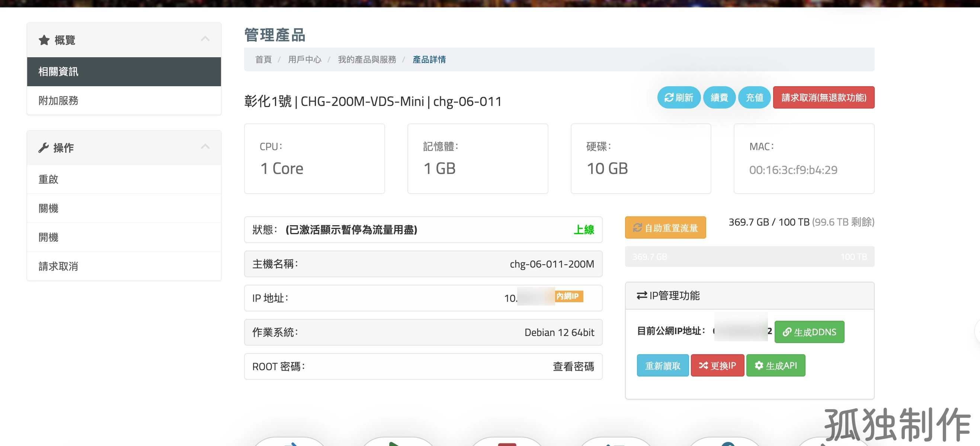Viewport: 980px width, 446px height.
Task: Click the wrench icon beside 操作
Action: pyautogui.click(x=44, y=148)
